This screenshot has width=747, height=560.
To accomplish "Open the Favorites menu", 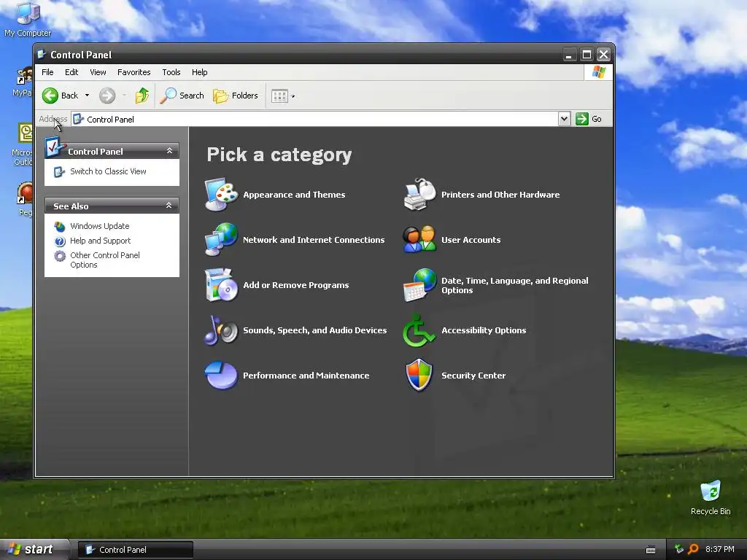I will tap(134, 72).
